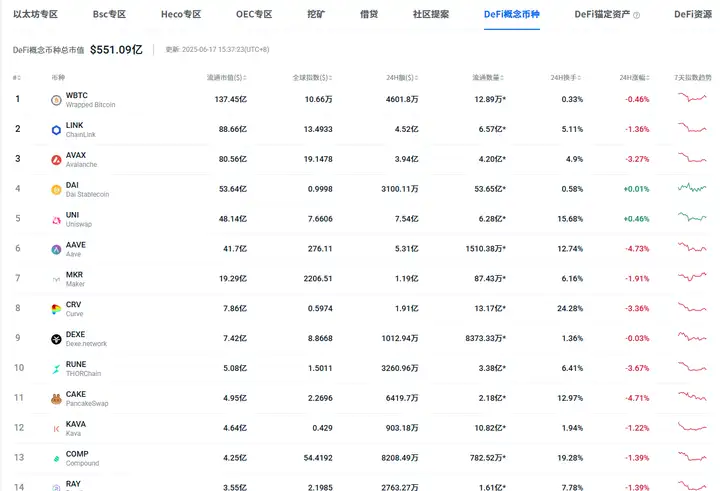Select the DeFi概念币种 tab

pos(512,14)
